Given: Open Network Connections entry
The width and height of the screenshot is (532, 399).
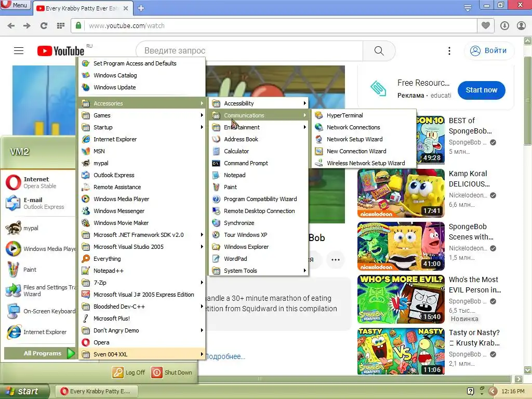Looking at the screenshot, I should point(363,127).
